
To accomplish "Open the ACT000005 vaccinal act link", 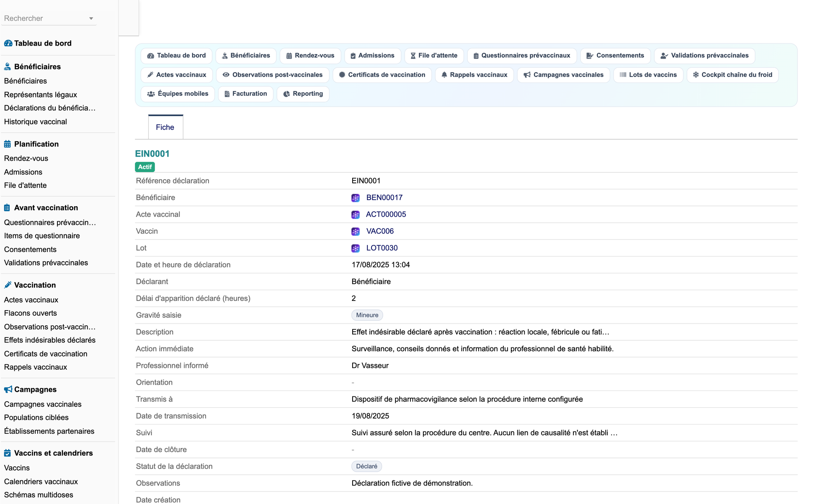I will pyautogui.click(x=386, y=214).
